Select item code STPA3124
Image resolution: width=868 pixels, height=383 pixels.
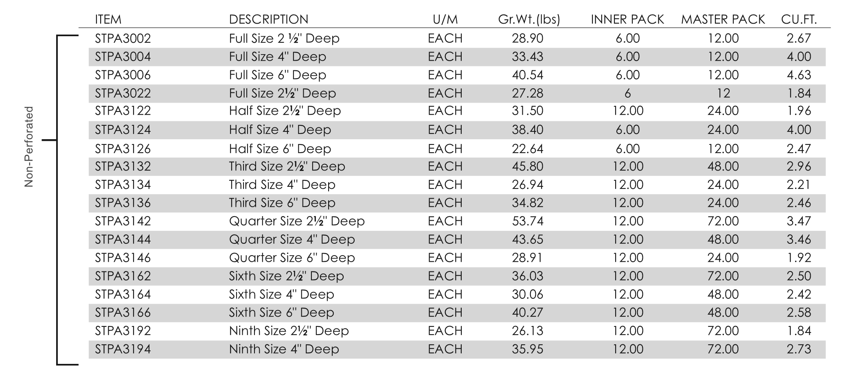point(123,130)
